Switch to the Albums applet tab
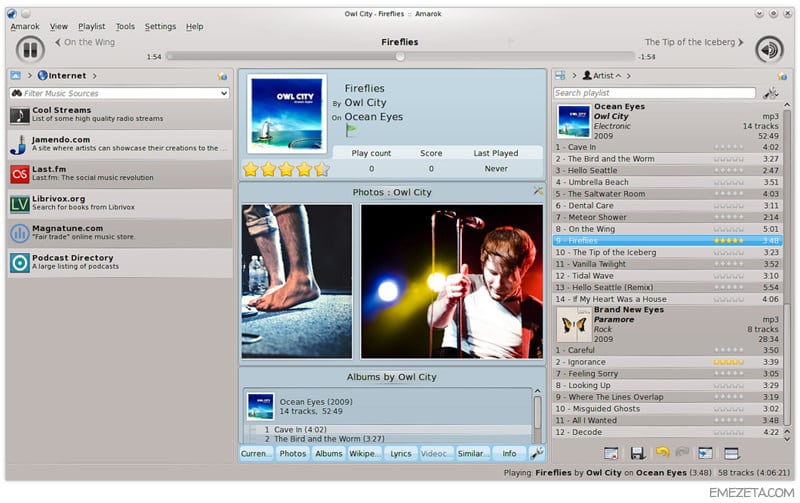 [329, 453]
